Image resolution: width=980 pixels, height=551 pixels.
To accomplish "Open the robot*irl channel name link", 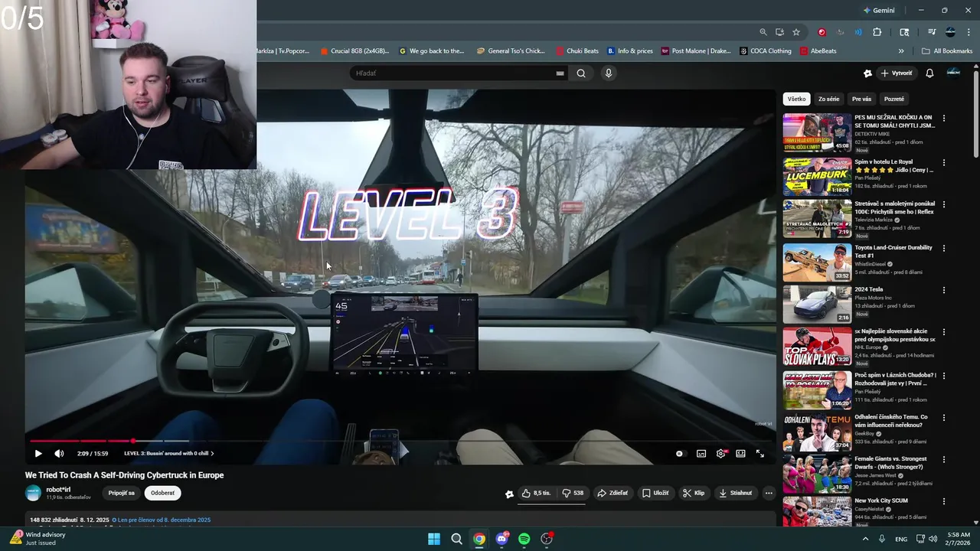I will tap(58, 490).
